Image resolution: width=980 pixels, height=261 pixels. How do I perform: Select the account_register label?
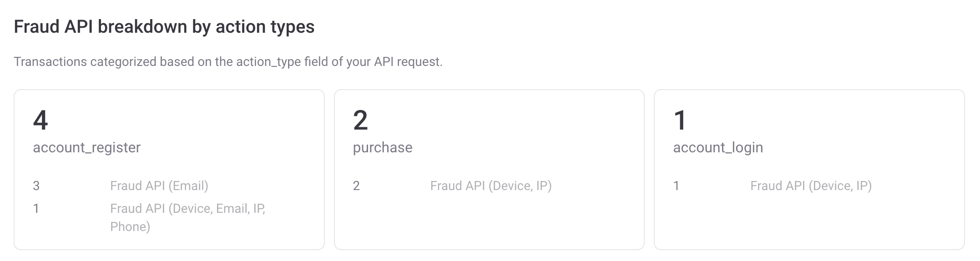pos(87,147)
